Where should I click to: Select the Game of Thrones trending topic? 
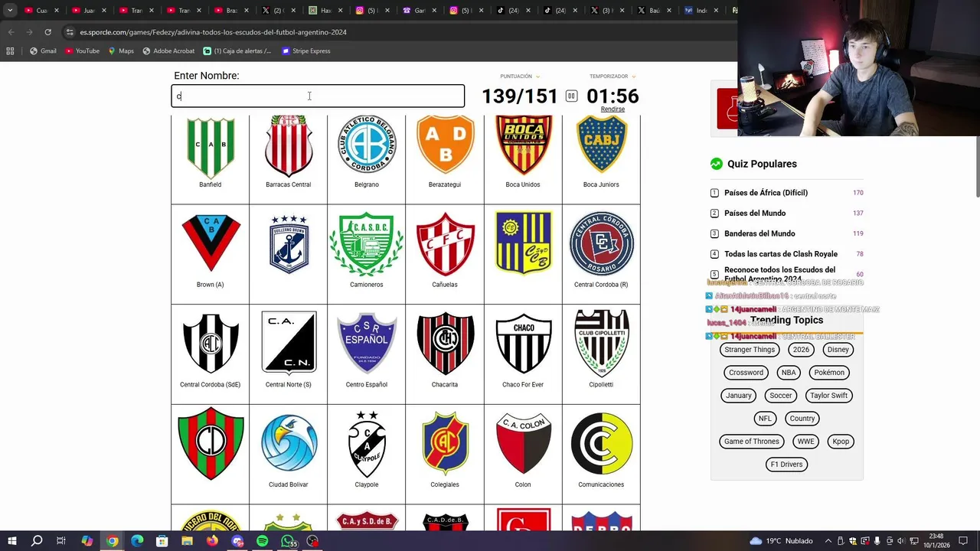(752, 442)
